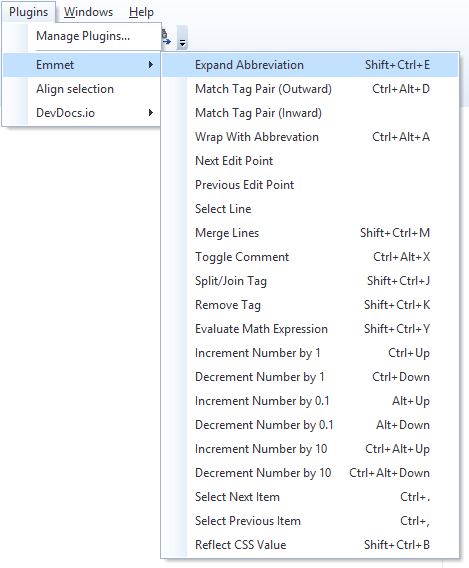Open the Help menu

141,12
